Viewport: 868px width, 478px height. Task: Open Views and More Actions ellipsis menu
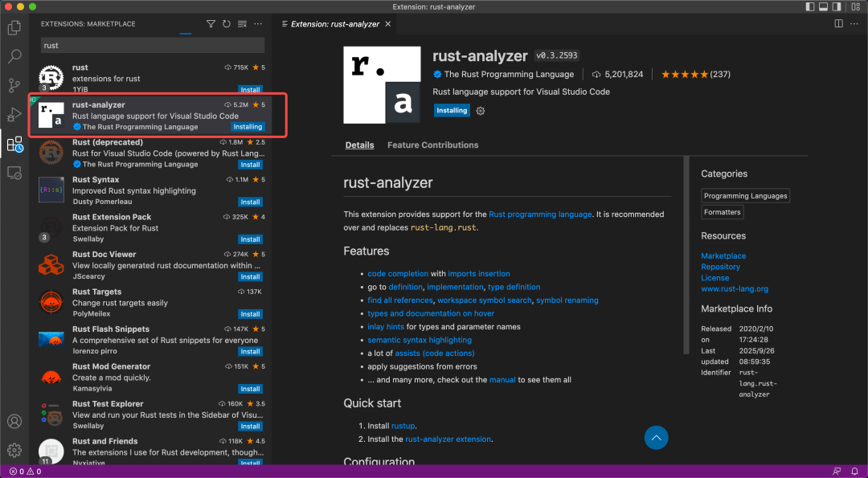pos(257,24)
